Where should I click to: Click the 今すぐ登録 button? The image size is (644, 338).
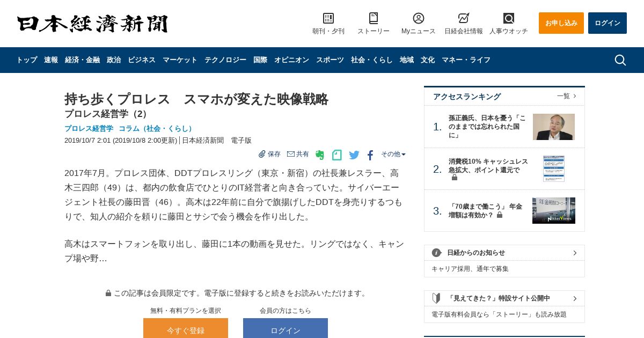pyautogui.click(x=186, y=328)
